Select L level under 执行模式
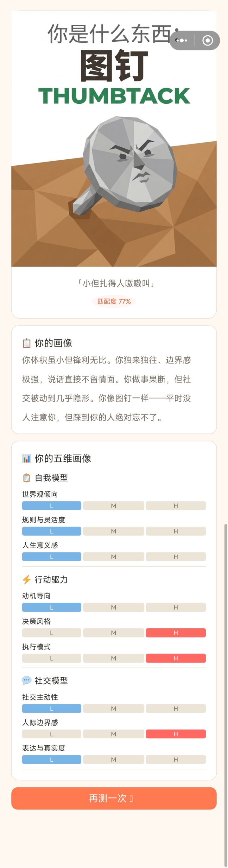This screenshot has width=228, height=868. coord(52,658)
